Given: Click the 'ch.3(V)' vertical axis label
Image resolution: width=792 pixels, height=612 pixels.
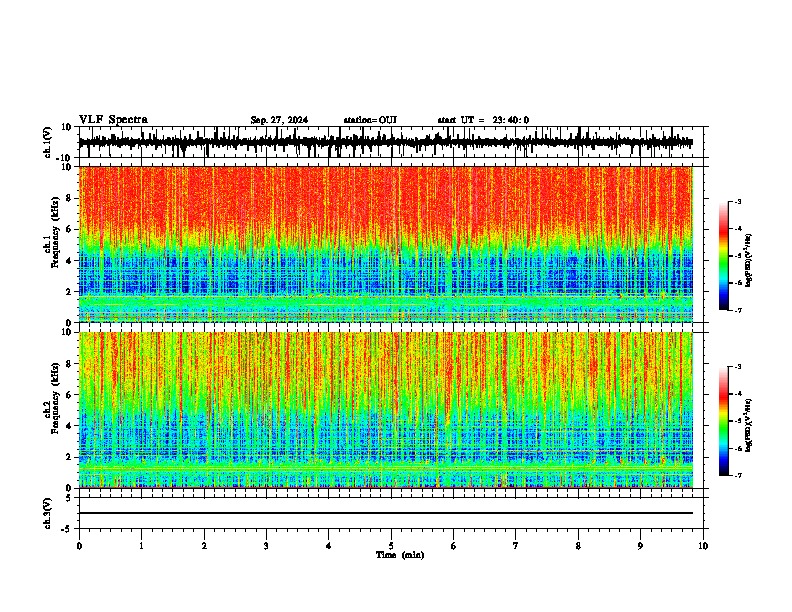Looking at the screenshot, I should (x=48, y=514).
